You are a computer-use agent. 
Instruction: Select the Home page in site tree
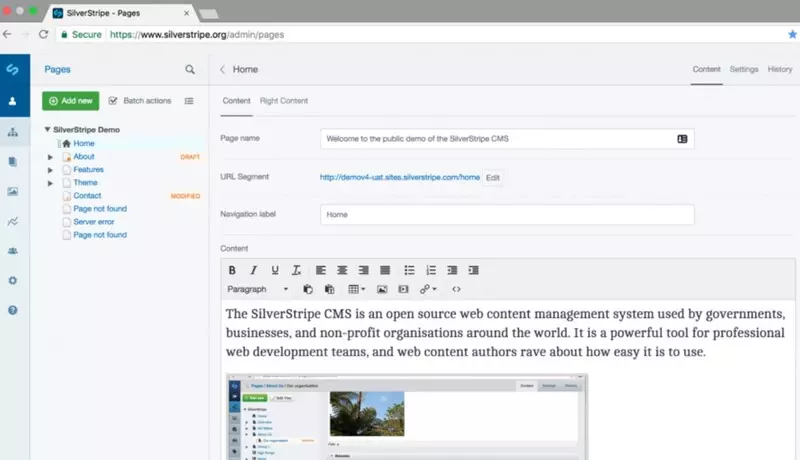(x=84, y=143)
